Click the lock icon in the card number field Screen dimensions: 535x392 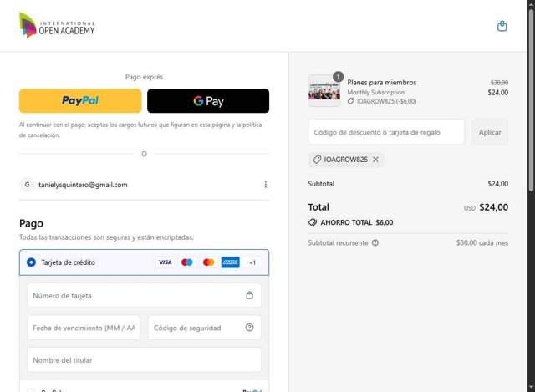click(x=250, y=295)
